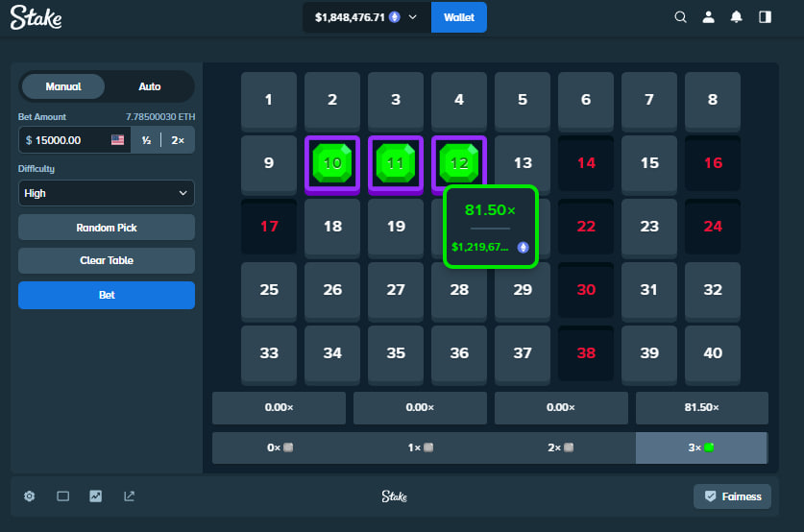Open the Difficulty High dropdown
804x532 pixels.
tap(107, 193)
